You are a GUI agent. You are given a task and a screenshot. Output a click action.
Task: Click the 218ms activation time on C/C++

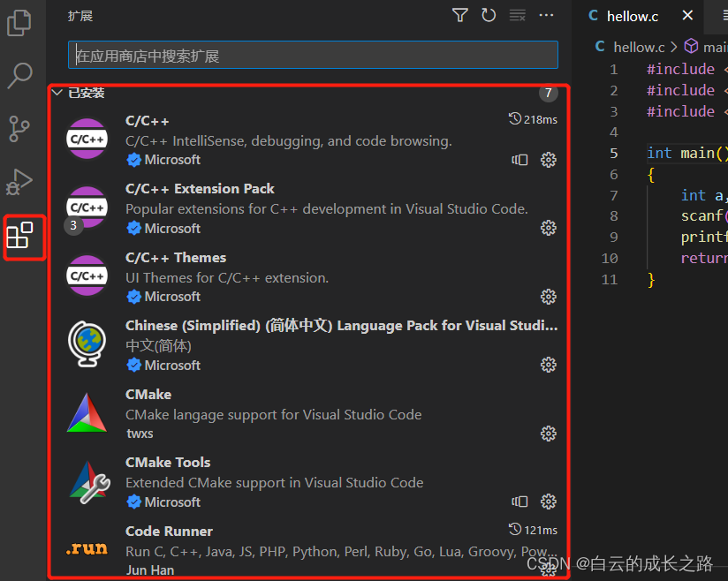(533, 119)
